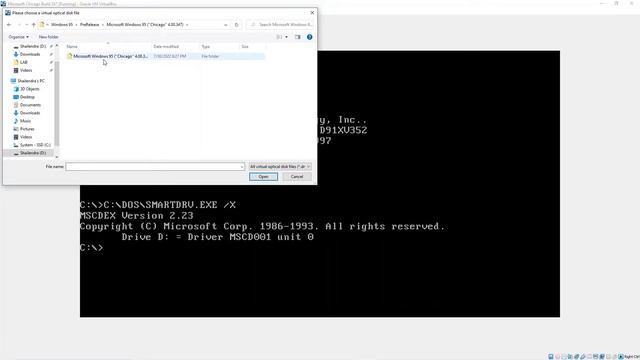Image resolution: width=640 pixels, height=360 pixels.
Task: Click the optical drive status icon in VirtualBox
Action: [558, 357]
